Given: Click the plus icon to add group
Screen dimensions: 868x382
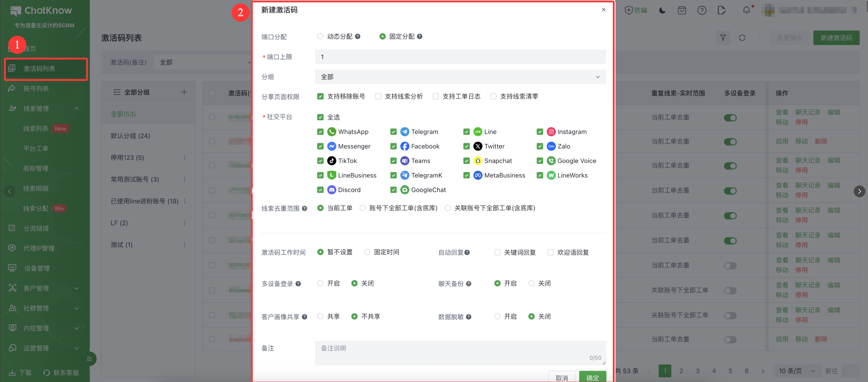Looking at the screenshot, I should [184, 92].
